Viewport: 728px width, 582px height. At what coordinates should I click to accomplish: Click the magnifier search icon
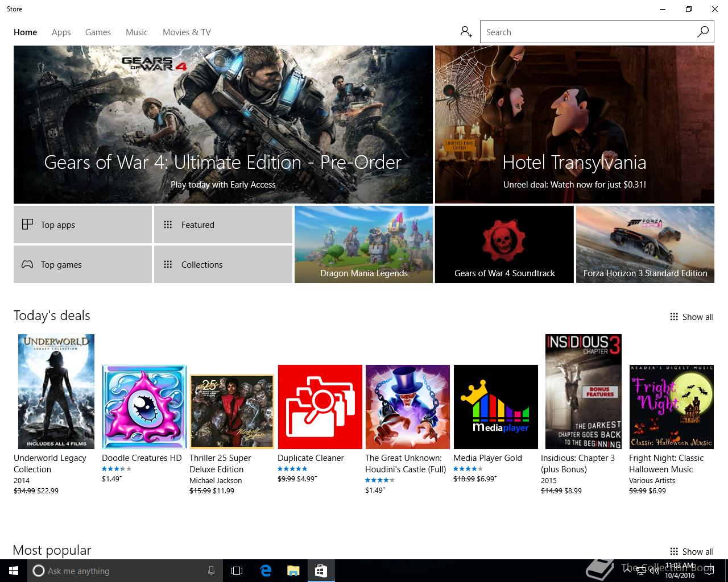tap(703, 32)
